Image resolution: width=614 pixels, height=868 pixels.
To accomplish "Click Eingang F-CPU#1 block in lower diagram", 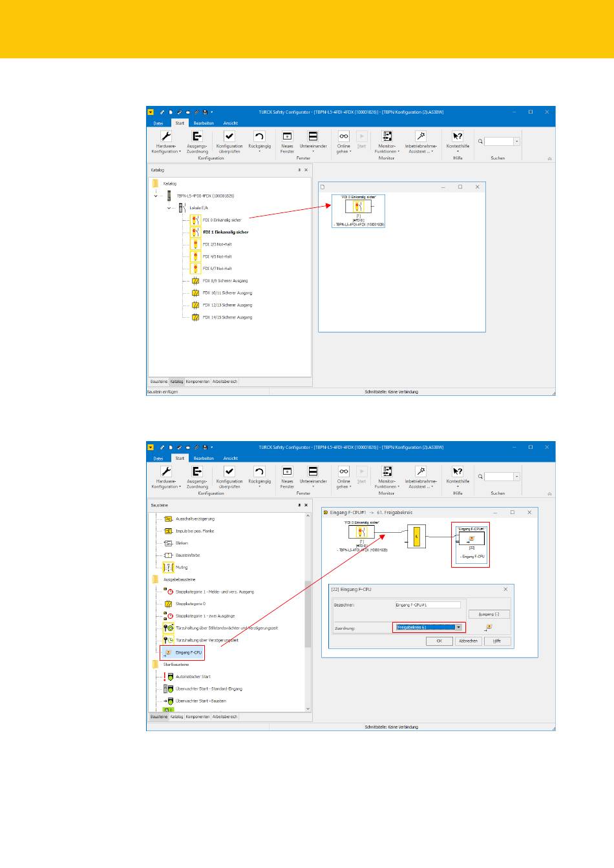I will (471, 545).
